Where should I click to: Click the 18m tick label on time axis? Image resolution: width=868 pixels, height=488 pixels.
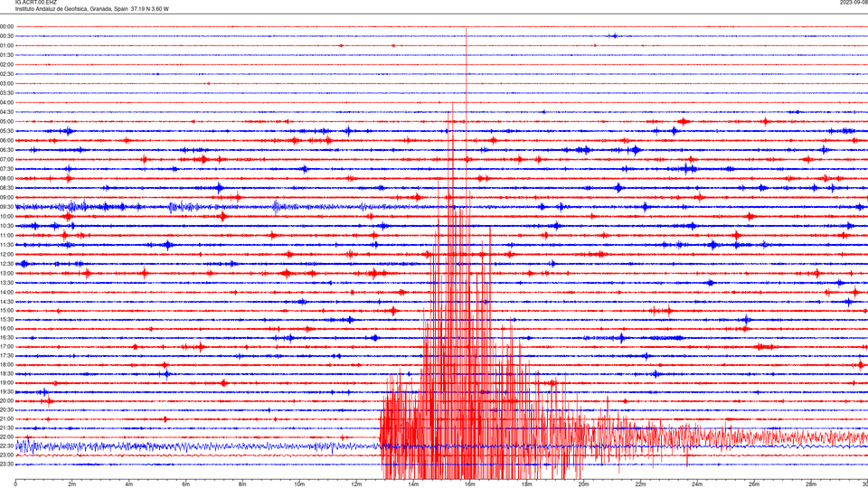click(527, 484)
